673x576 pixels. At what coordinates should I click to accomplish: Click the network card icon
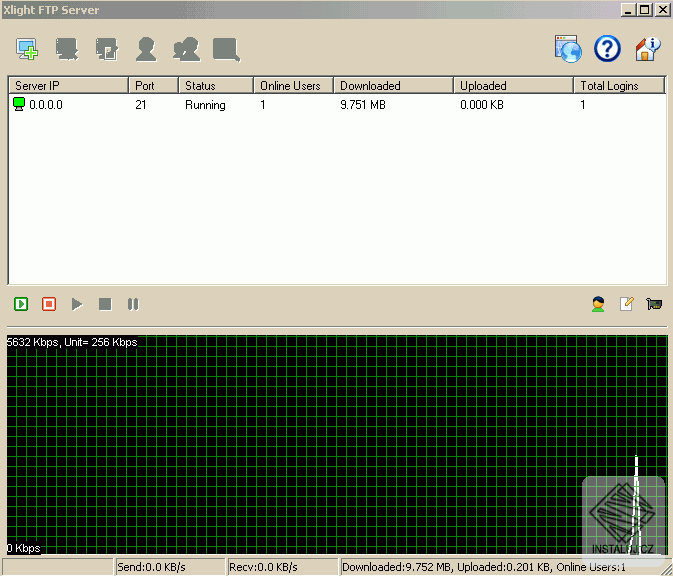[654, 304]
